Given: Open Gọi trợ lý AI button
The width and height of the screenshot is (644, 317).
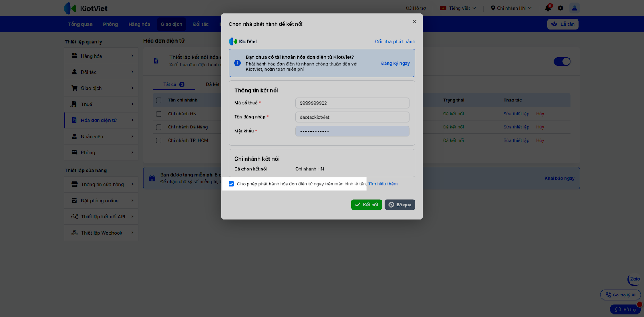Looking at the screenshot, I should coord(621,295).
